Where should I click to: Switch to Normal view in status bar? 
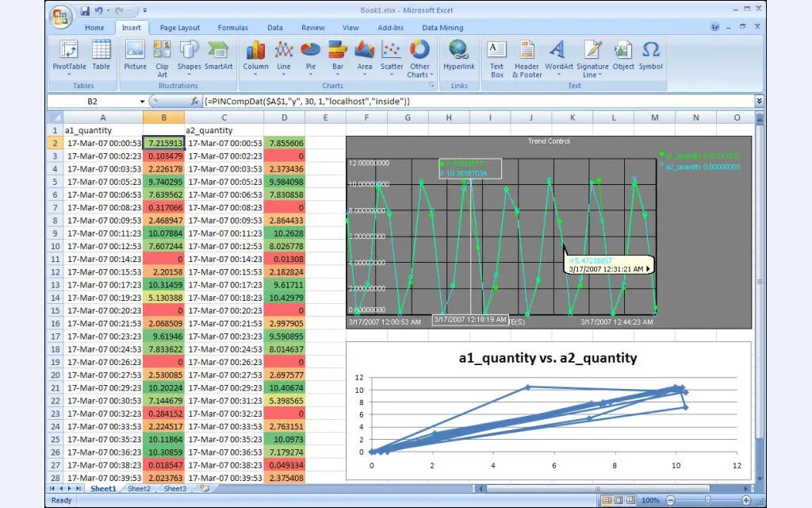pyautogui.click(x=606, y=500)
